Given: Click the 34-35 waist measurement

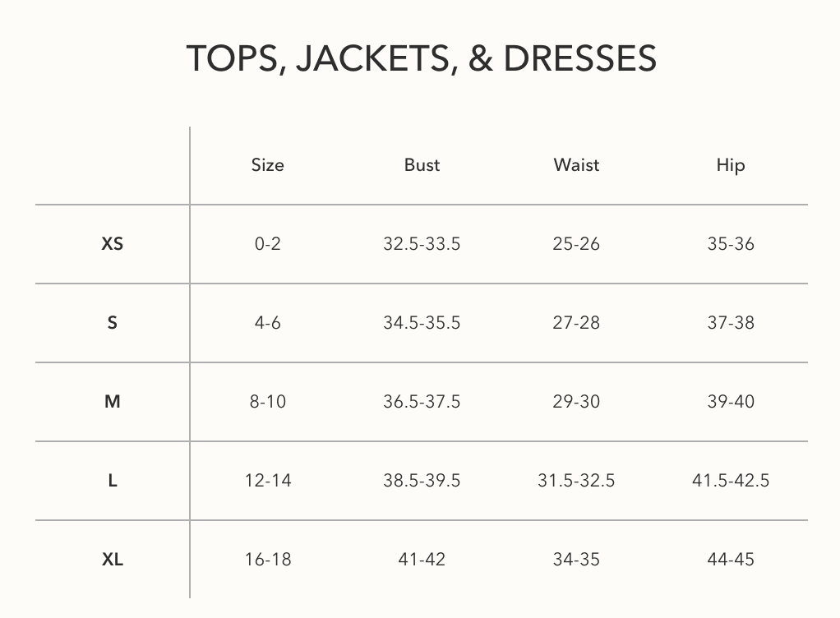Looking at the screenshot, I should click(x=576, y=559).
